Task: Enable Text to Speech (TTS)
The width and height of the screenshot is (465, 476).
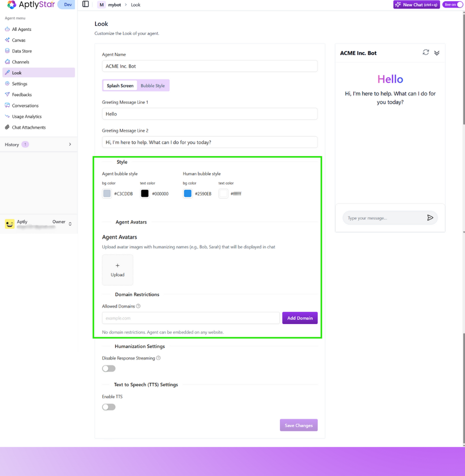Action: tap(108, 407)
